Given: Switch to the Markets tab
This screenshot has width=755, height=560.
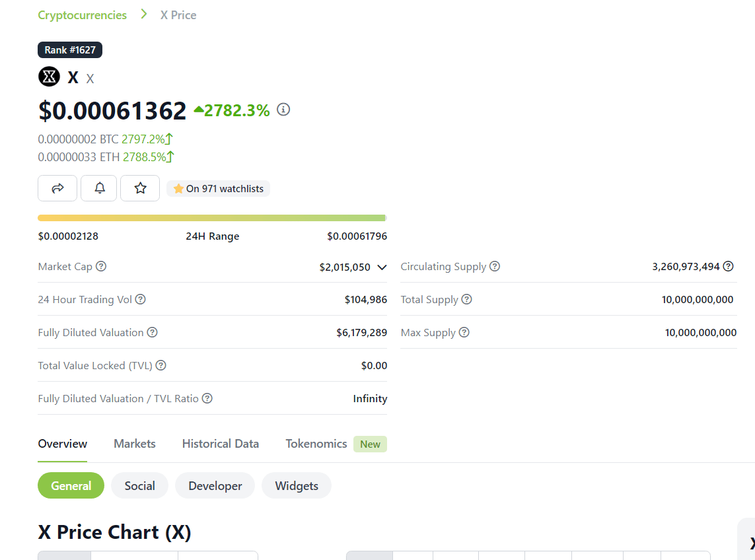Looking at the screenshot, I should tap(134, 444).
